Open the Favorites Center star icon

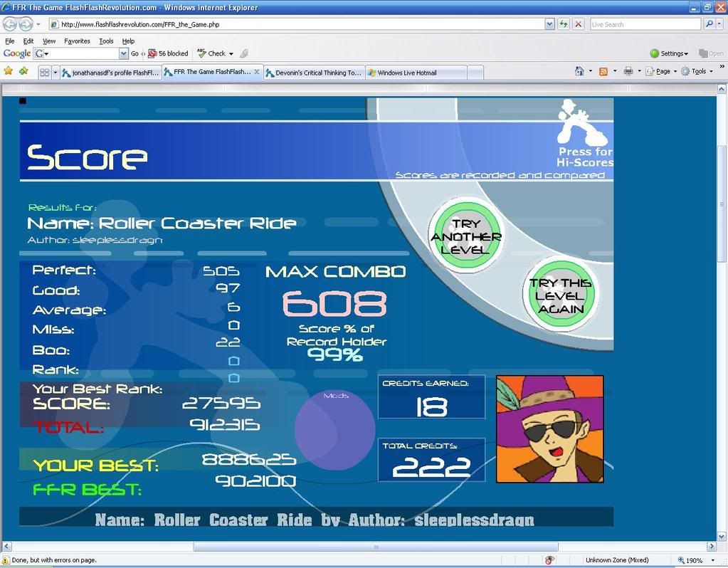pos(9,72)
